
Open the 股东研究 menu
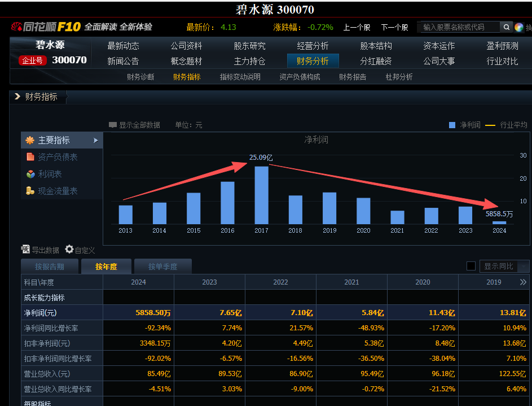point(250,46)
